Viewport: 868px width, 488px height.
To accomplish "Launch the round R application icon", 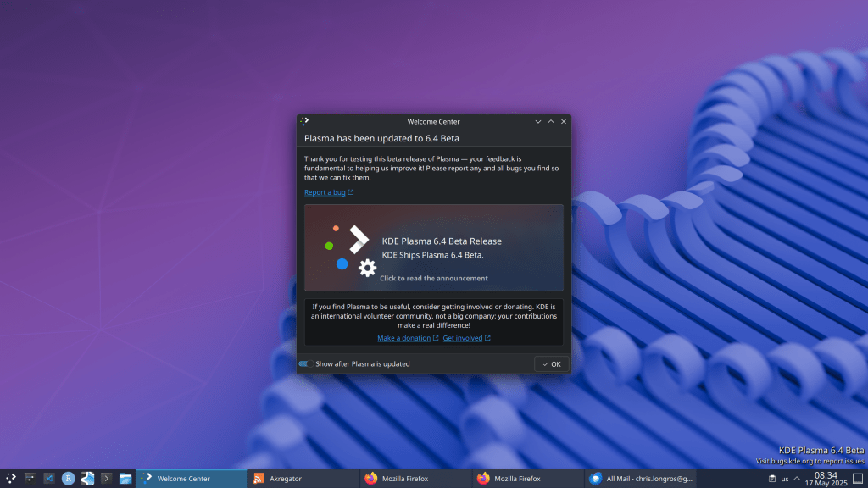I will (x=69, y=479).
